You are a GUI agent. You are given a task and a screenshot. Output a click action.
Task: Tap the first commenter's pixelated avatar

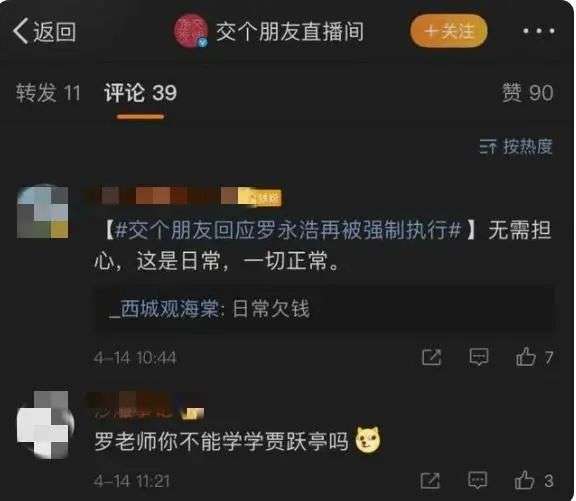tap(43, 212)
